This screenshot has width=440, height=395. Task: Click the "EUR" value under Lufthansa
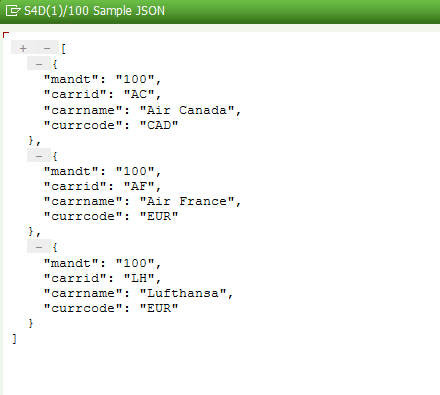(159, 308)
